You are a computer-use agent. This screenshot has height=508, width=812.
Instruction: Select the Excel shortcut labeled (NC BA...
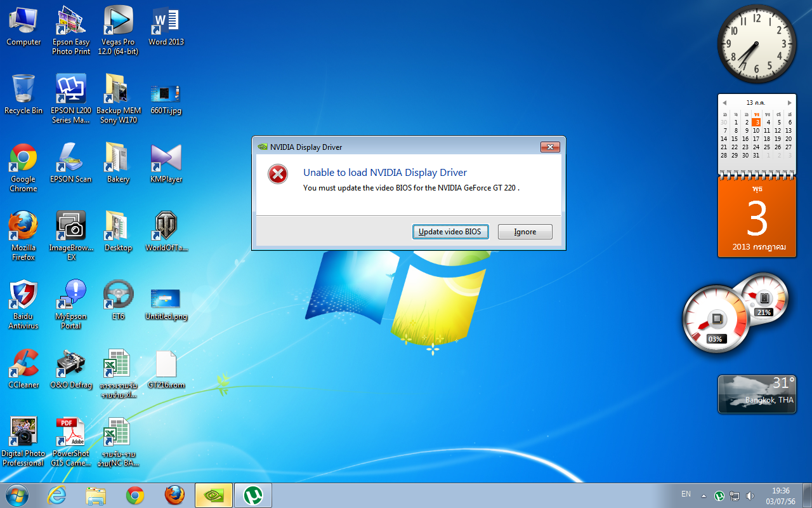[118, 442]
